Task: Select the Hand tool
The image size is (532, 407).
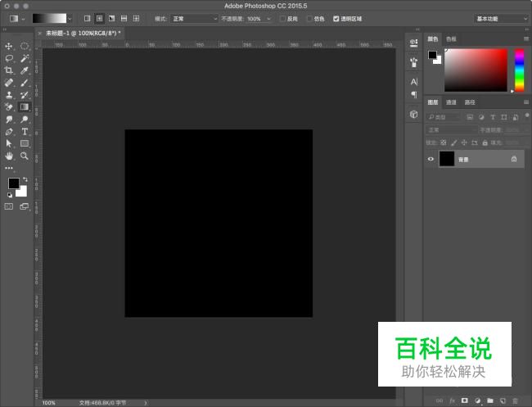Action: [9, 156]
